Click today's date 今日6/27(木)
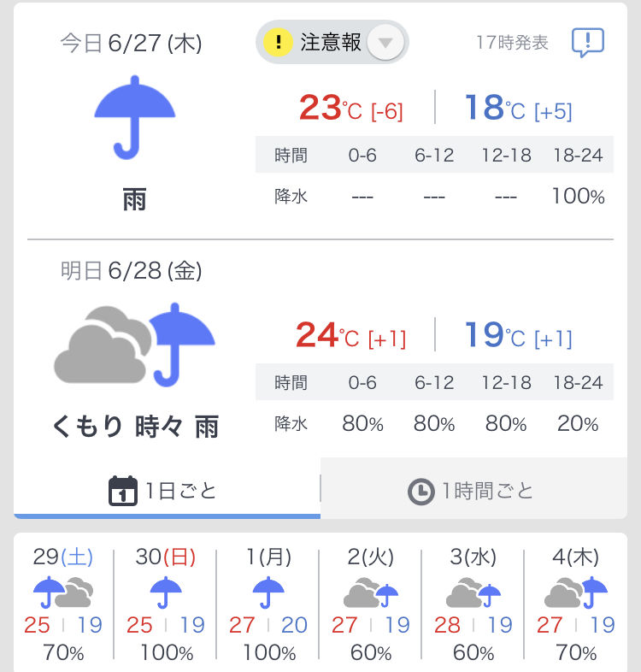Image resolution: width=641 pixels, height=672 pixels. click(x=131, y=44)
